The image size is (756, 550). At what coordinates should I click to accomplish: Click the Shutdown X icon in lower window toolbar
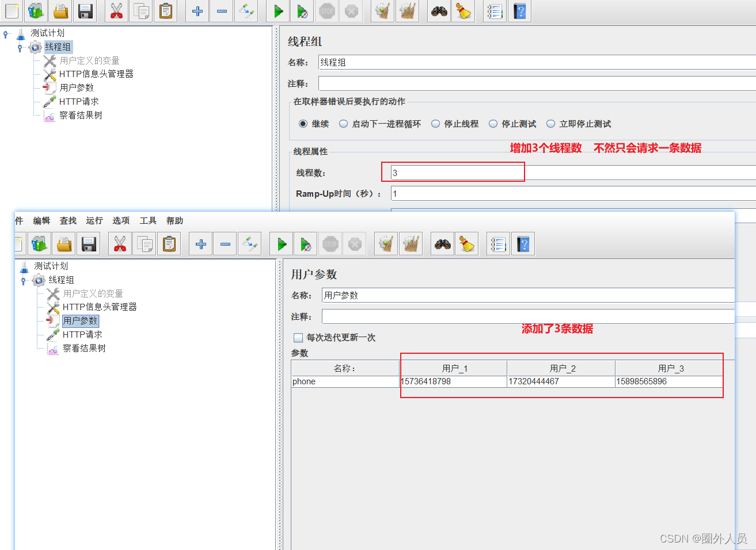355,244
